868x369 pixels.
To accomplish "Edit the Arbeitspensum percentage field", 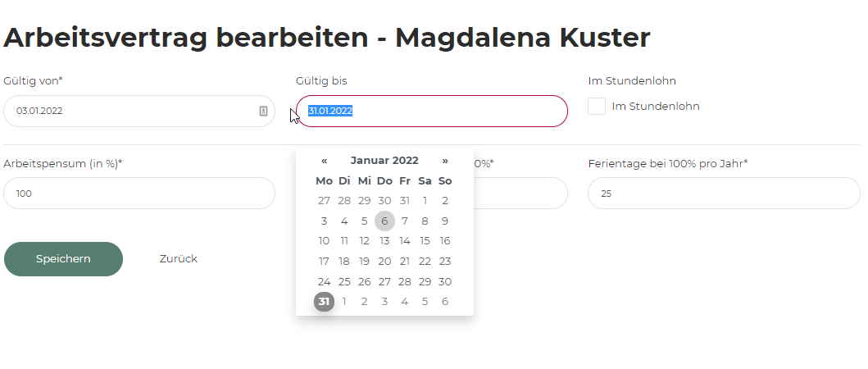I will 139,194.
